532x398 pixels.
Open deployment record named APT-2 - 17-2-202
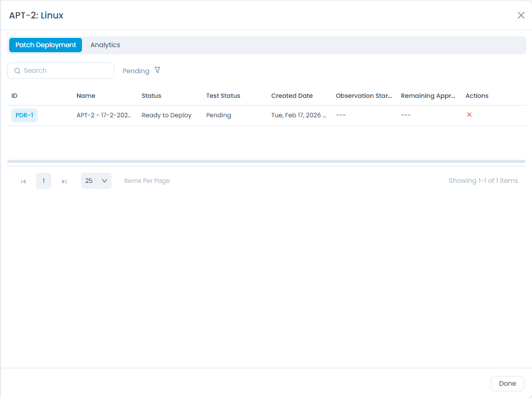104,115
